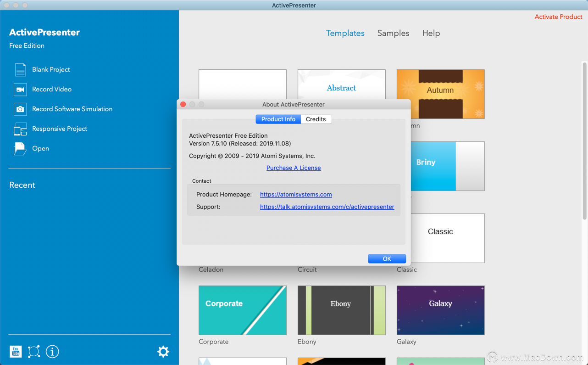
Task: Click the Purchase A License link
Action: pos(294,168)
